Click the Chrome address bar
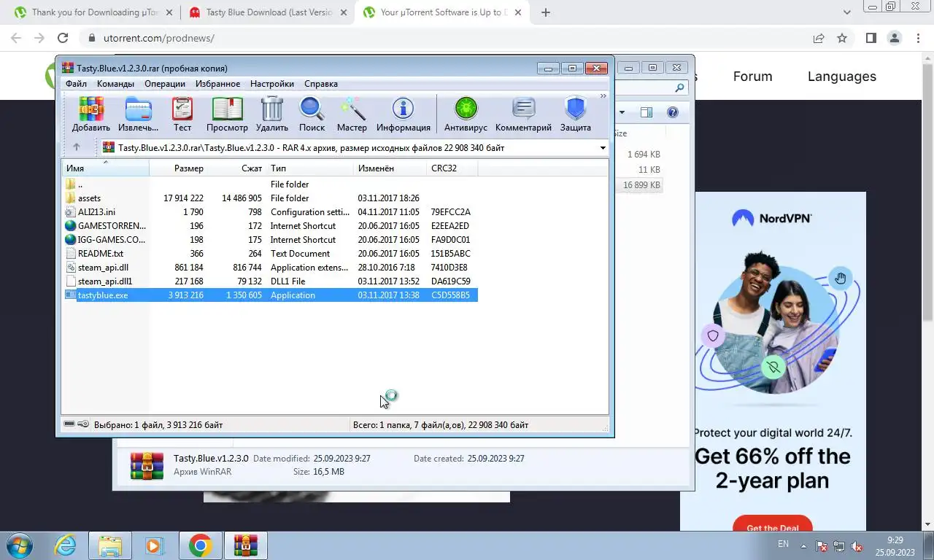The width and height of the screenshot is (934, 560). pyautogui.click(x=438, y=38)
